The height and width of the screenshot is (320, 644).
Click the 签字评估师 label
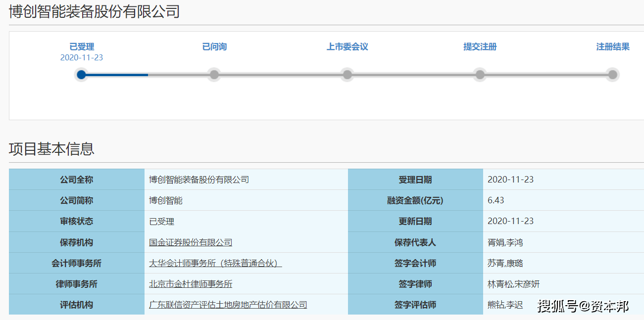415,305
